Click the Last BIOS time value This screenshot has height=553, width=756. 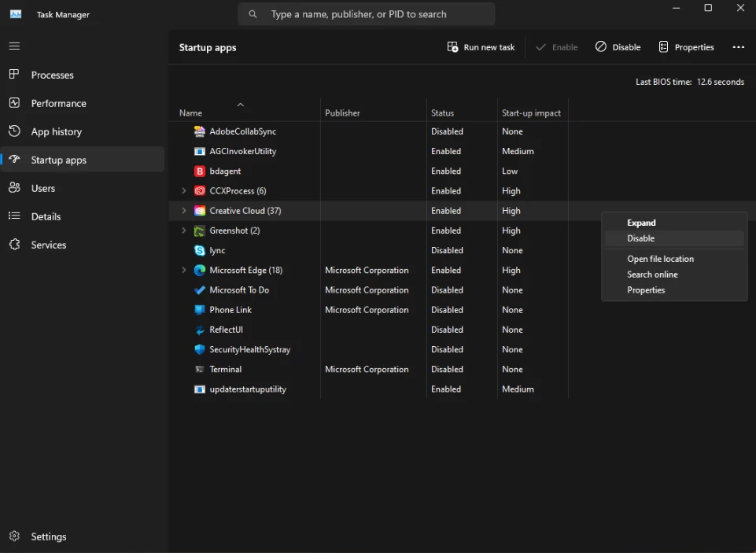(x=721, y=82)
